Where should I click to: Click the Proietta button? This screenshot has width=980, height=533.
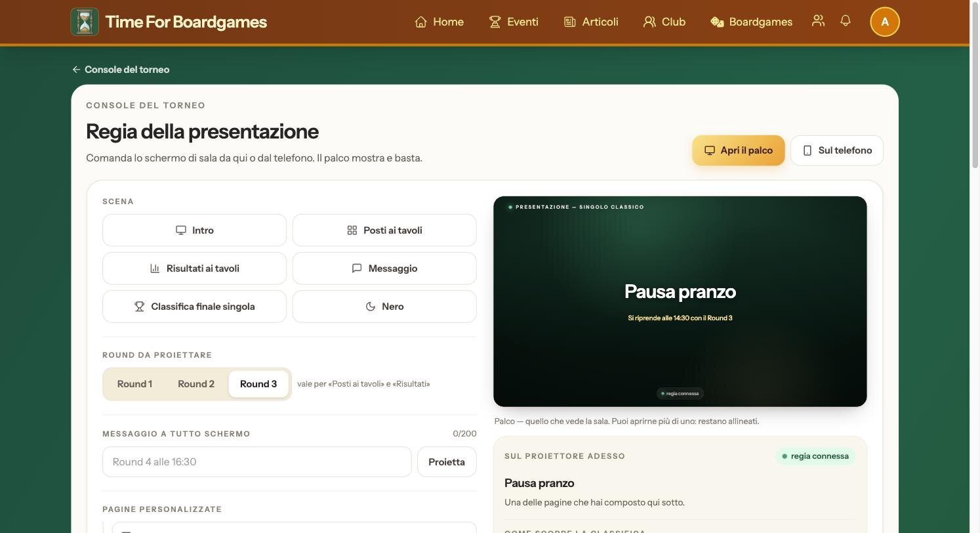(x=447, y=462)
